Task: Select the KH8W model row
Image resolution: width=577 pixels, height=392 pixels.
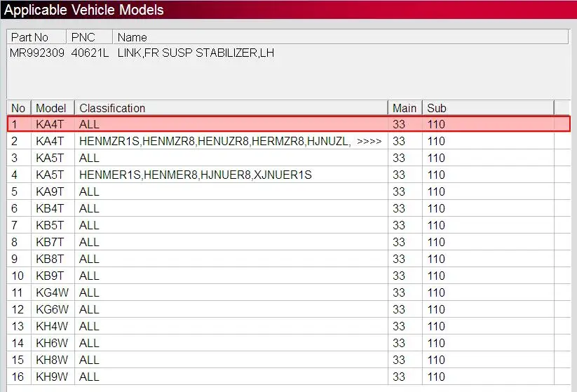Action: (x=289, y=360)
